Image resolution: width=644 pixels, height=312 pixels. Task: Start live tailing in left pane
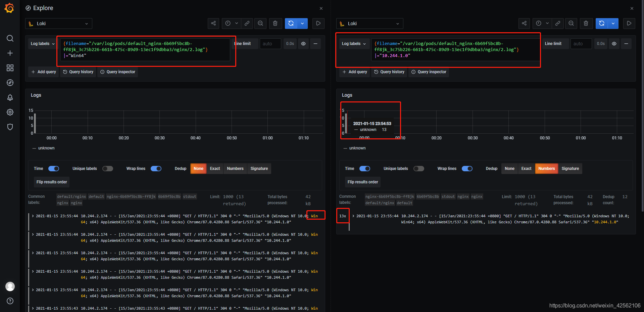pos(318,24)
